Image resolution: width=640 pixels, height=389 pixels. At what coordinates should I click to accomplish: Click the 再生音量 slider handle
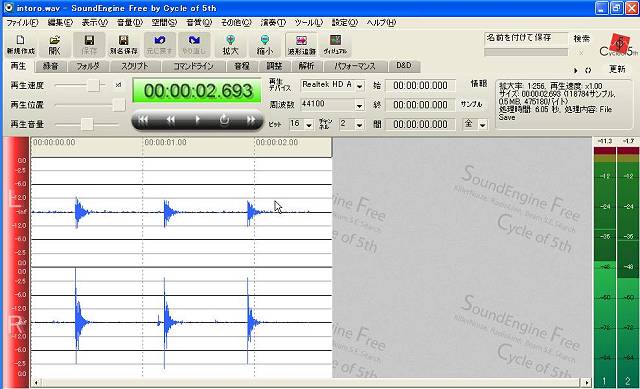click(87, 124)
